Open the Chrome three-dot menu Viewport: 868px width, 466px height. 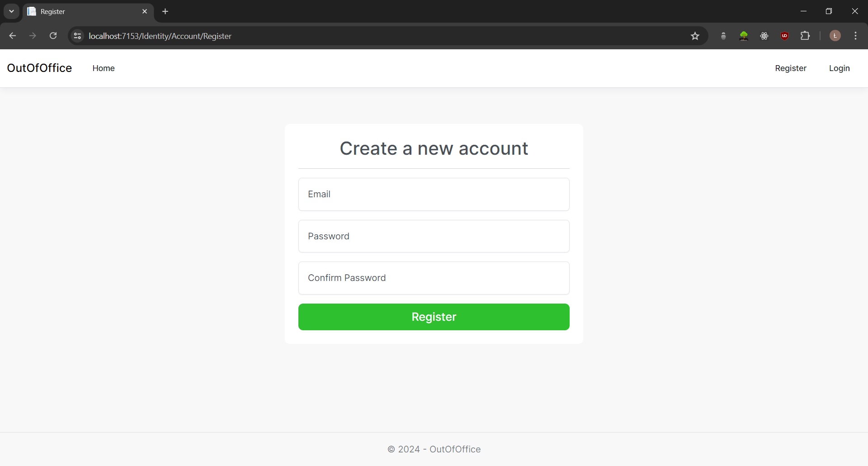[x=855, y=36]
